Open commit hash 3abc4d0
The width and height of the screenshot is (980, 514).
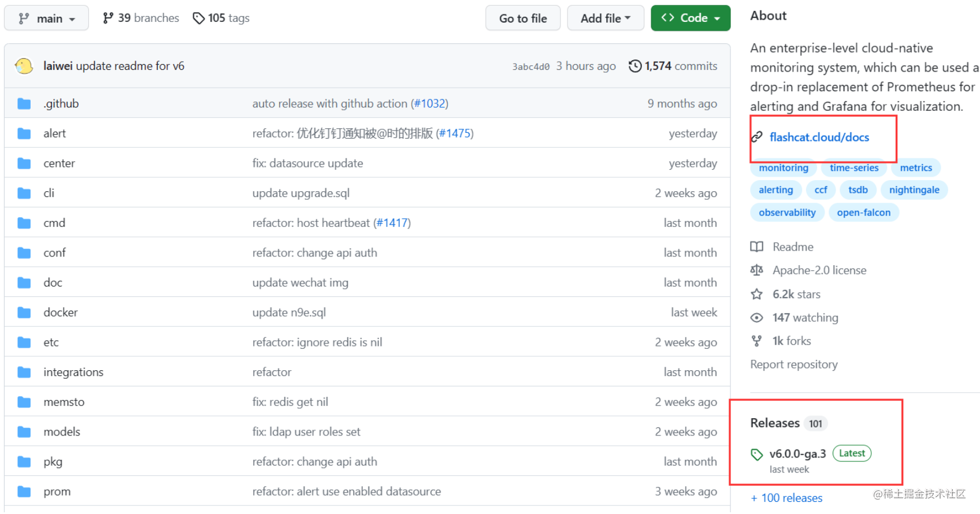point(530,67)
